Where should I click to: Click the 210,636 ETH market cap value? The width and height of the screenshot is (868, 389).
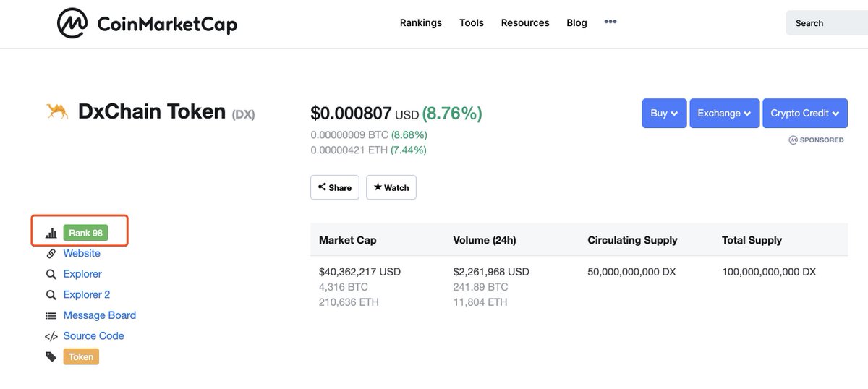[349, 302]
